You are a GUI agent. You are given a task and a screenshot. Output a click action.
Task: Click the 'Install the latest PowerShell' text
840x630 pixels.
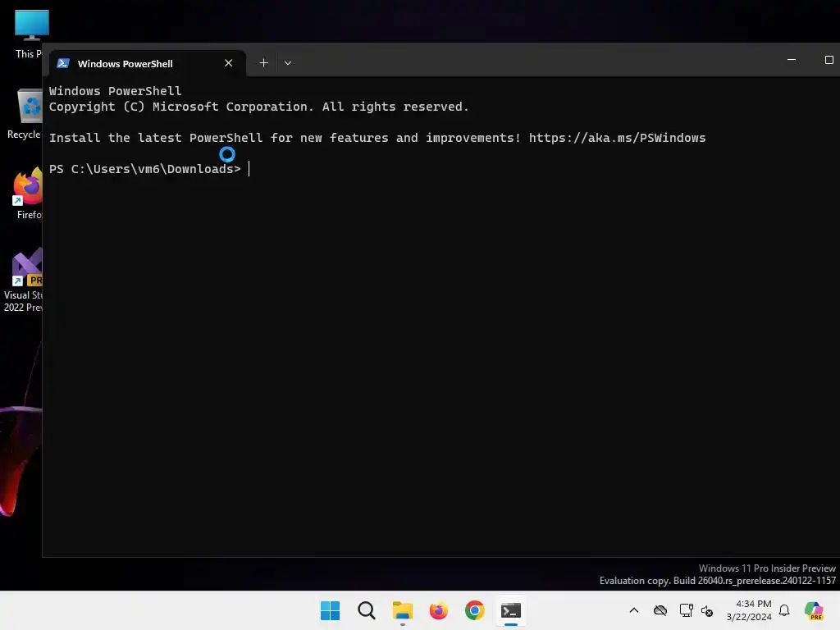pos(155,138)
